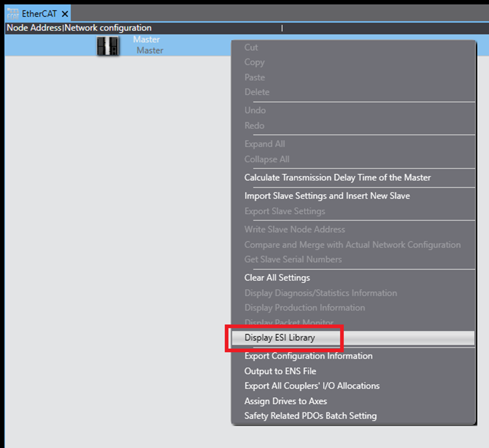Click Collapse All in the context menu

266,159
